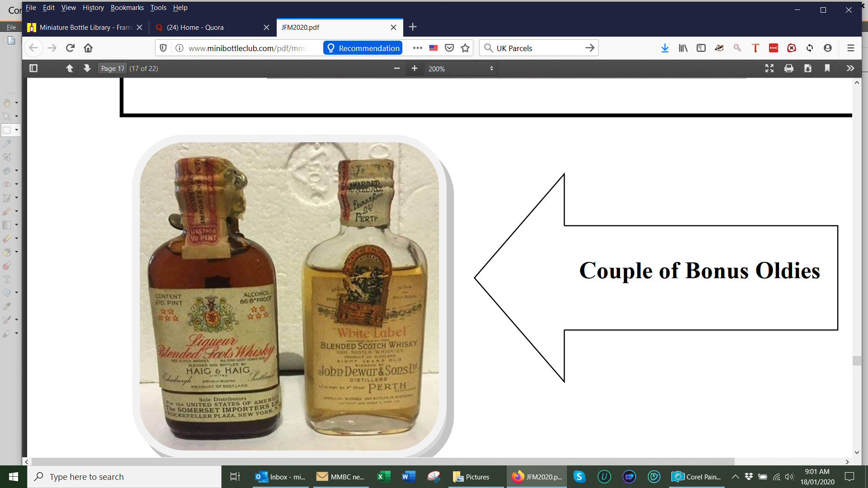Open tracking protection shield icon

164,48
